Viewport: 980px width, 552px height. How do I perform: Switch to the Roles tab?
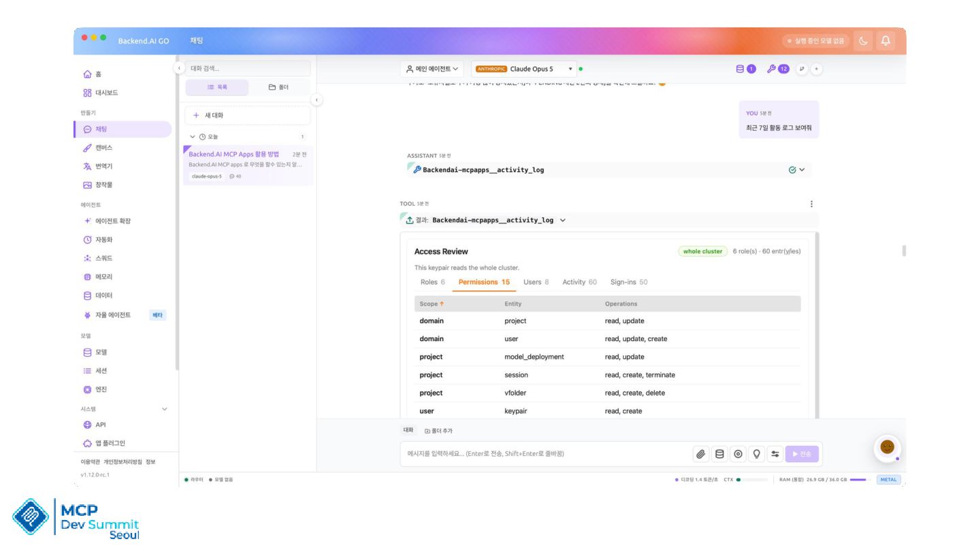pyautogui.click(x=433, y=282)
